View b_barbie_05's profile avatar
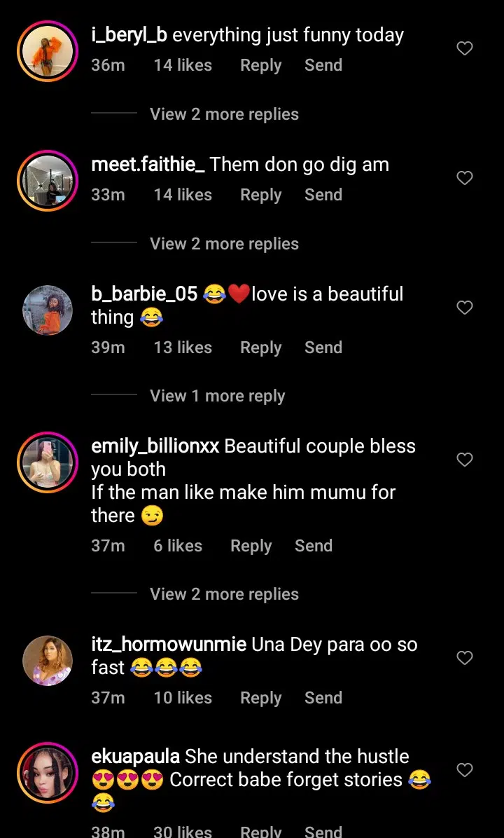Screen dimensions: 504x838 pyautogui.click(x=48, y=310)
